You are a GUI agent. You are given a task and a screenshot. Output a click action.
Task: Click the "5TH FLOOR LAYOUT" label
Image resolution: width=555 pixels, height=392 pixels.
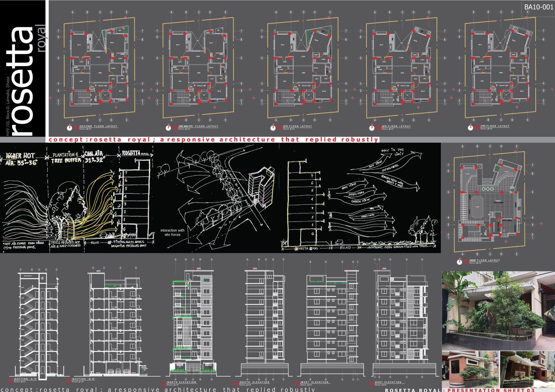[298, 126]
